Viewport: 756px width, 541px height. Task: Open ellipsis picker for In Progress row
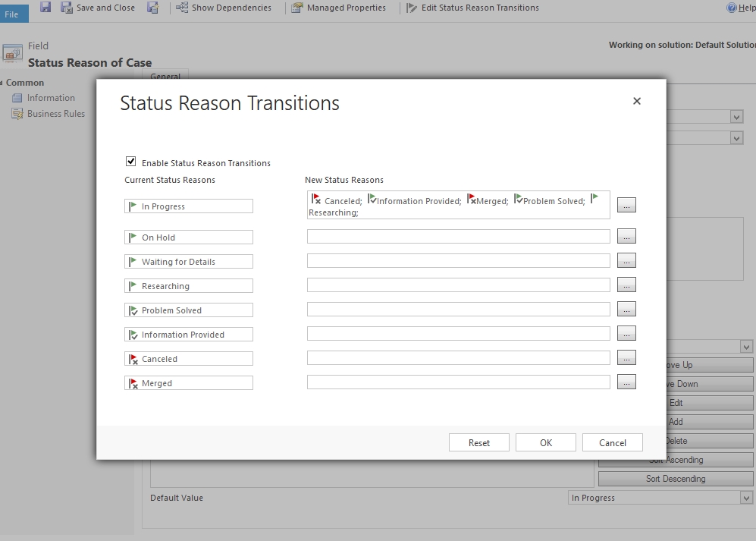pyautogui.click(x=626, y=205)
